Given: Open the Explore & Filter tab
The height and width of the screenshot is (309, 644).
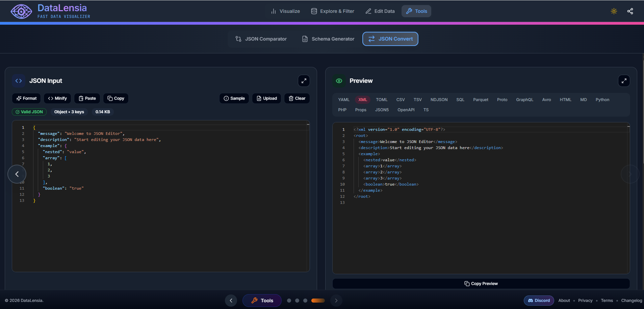Looking at the screenshot, I should point(333,11).
